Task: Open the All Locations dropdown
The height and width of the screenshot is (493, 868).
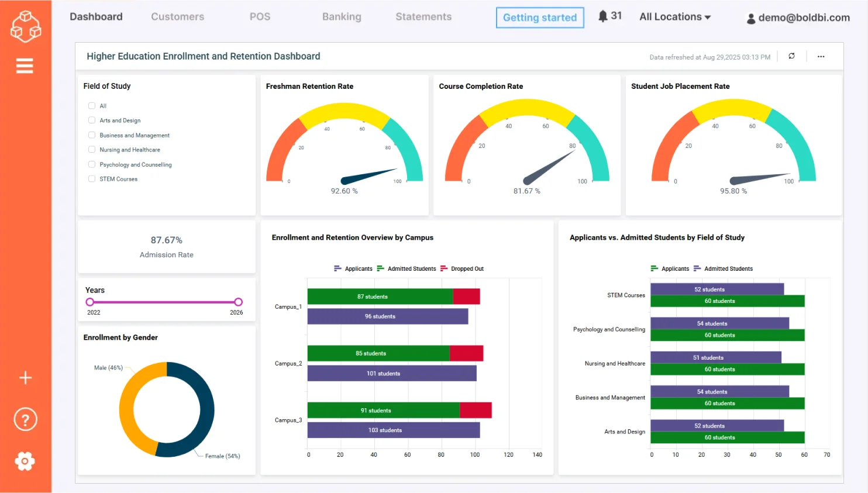Action: coord(674,16)
